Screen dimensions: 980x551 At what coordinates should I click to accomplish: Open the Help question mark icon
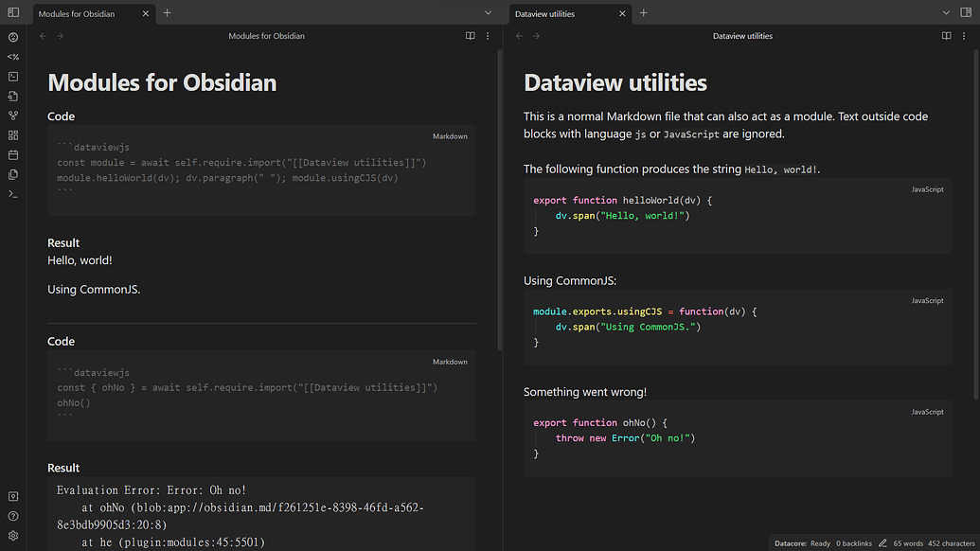(12, 515)
